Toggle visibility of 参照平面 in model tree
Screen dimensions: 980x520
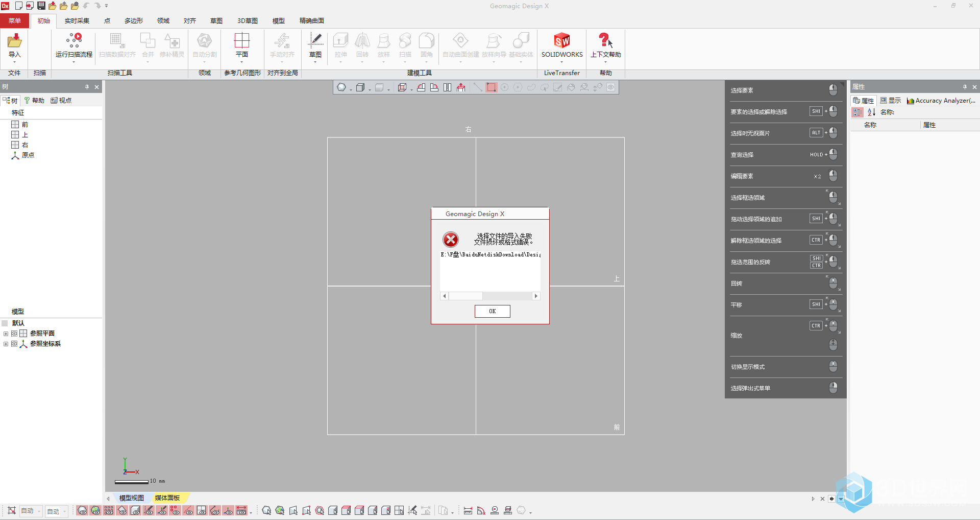[14, 334]
